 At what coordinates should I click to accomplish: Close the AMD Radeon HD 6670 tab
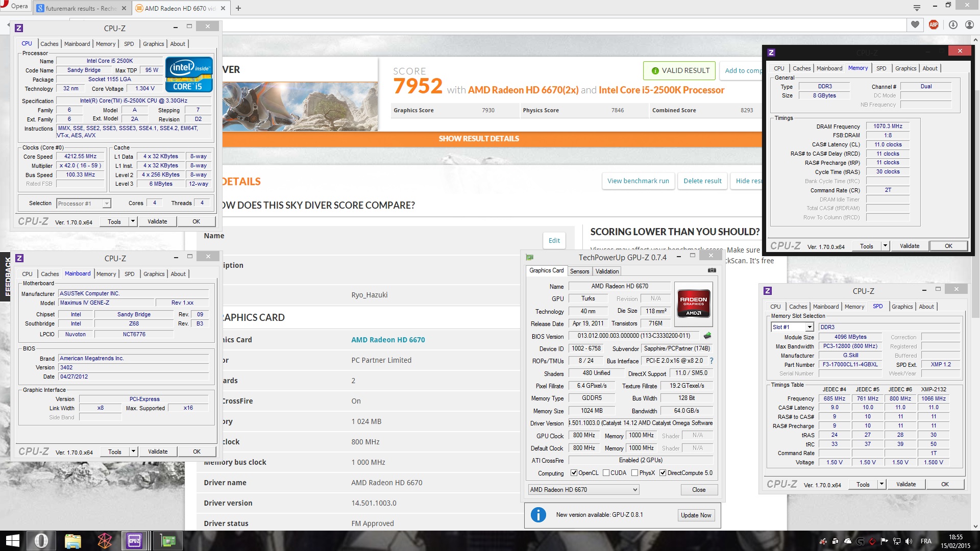(x=223, y=8)
